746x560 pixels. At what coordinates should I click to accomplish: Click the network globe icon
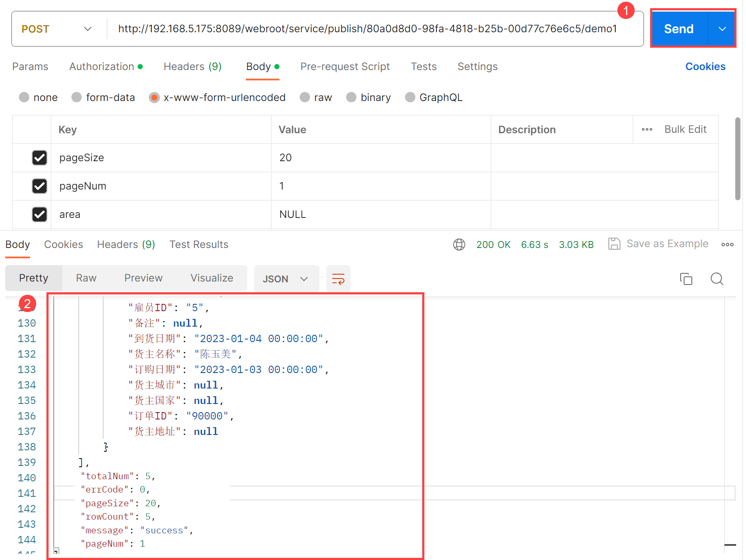(459, 245)
